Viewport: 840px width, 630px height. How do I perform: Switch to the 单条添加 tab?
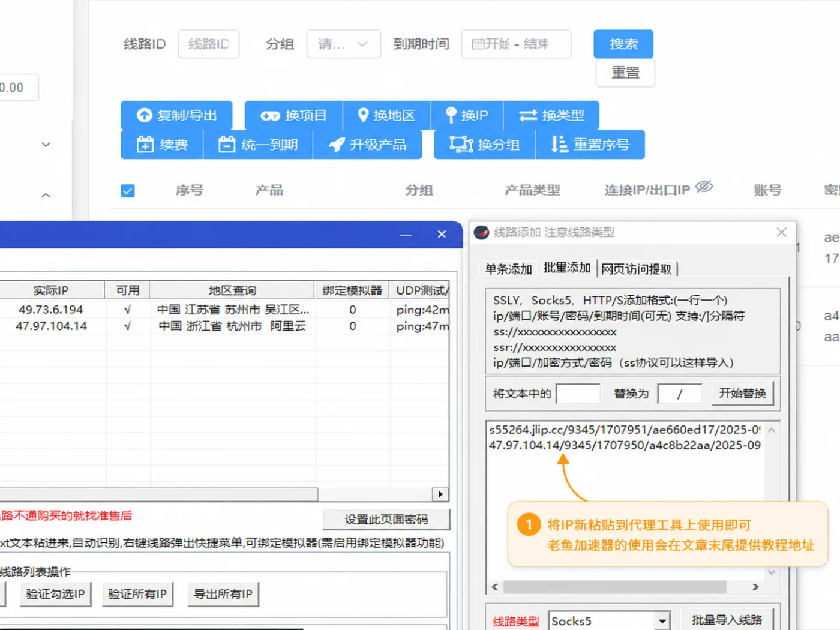[x=508, y=269]
